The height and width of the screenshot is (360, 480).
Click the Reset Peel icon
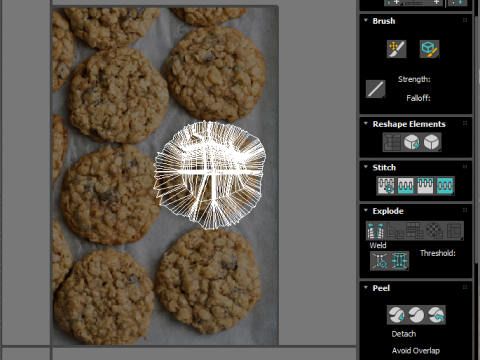click(x=436, y=315)
